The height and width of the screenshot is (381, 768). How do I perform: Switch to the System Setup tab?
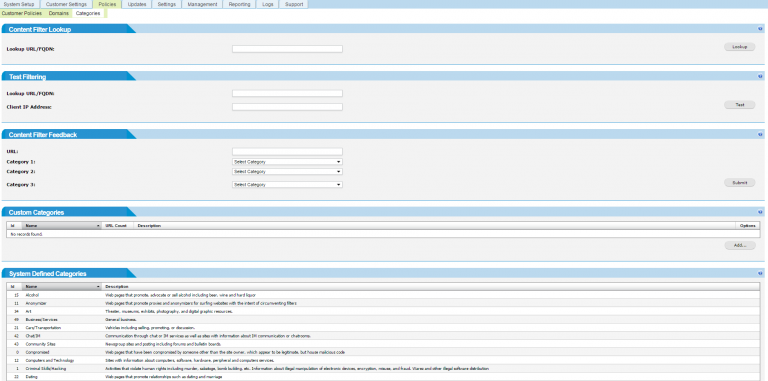pyautogui.click(x=19, y=4)
